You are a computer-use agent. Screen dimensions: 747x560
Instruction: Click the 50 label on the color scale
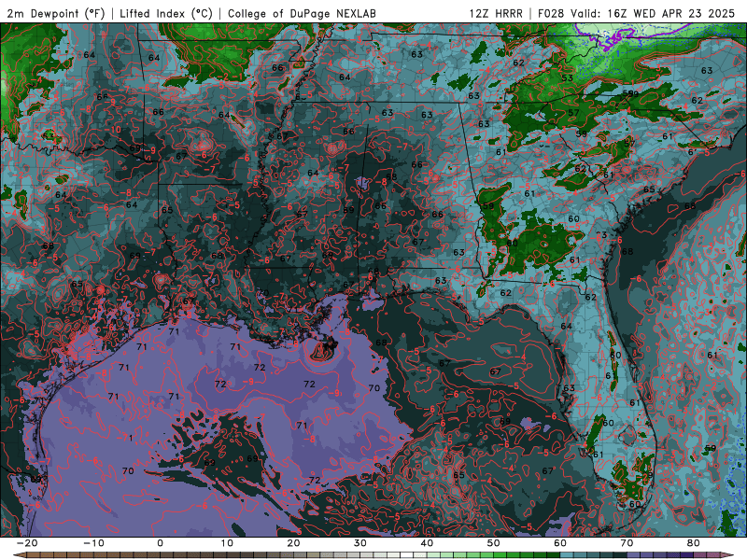[x=494, y=543]
